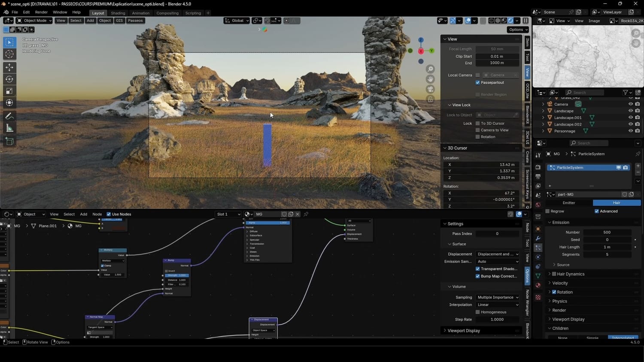Hide the Landscape.001 object in outliner
Screen dimensions: 644x362
coord(631,118)
